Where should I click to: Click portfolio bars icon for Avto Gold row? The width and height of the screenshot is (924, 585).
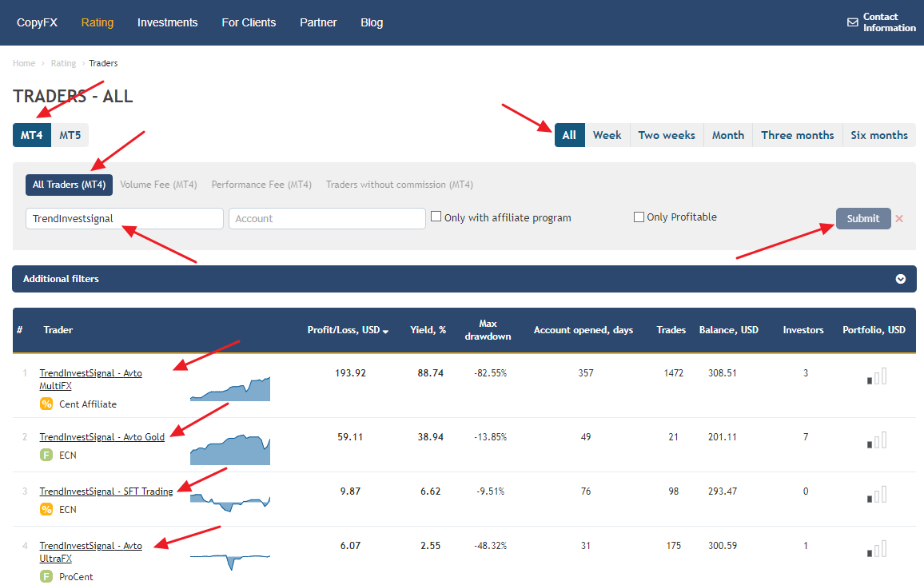click(x=877, y=440)
